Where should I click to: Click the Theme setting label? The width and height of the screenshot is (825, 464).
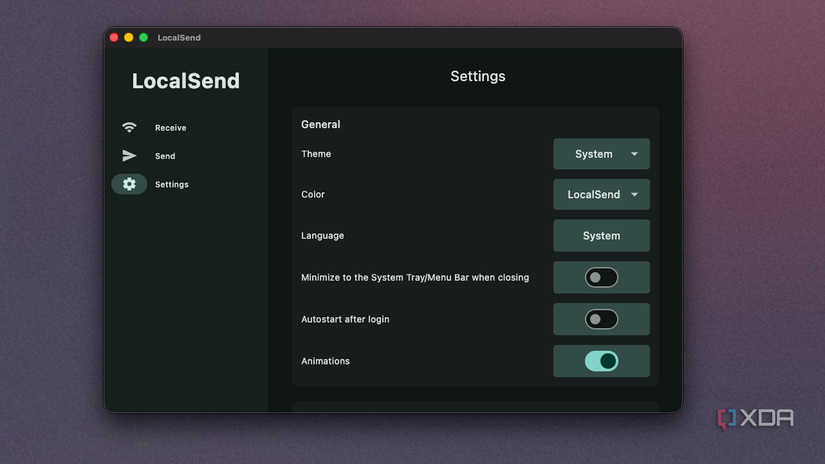[x=316, y=154]
